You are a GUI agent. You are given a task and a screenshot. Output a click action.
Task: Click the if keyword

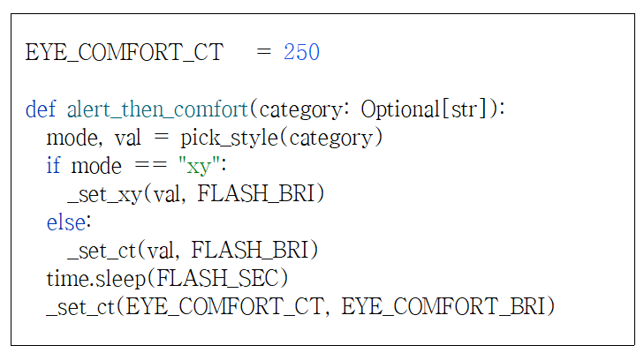(54, 167)
